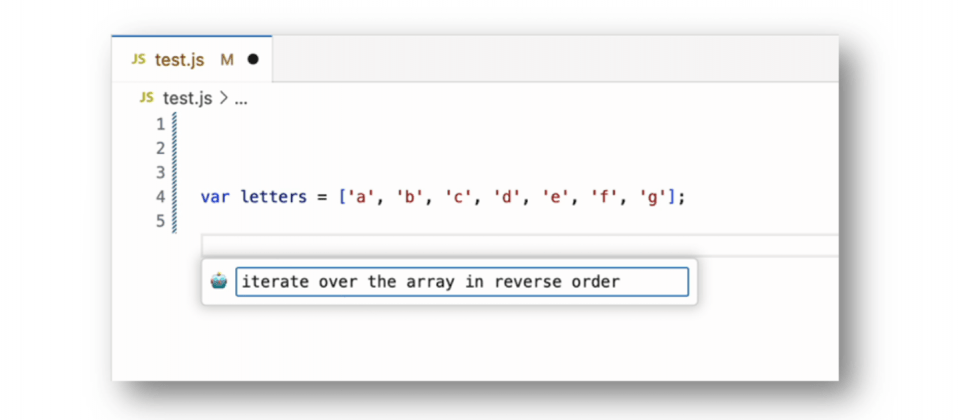The height and width of the screenshot is (420, 960).
Task: Click line number 2 in the gutter
Action: pyautogui.click(x=160, y=149)
